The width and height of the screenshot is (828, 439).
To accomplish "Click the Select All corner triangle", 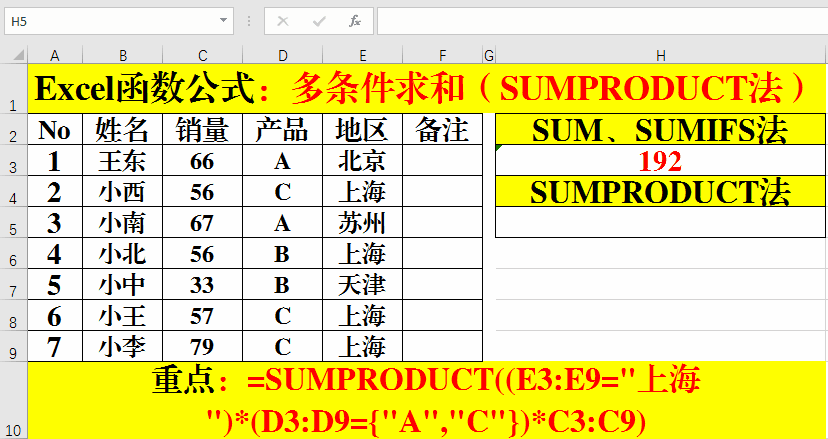I will pos(18,55).
